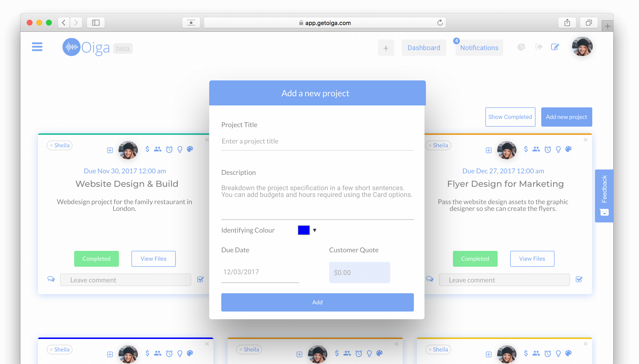Click the pie chart reports icon
Screen dimensions: 639x364
pyautogui.click(x=521, y=47)
